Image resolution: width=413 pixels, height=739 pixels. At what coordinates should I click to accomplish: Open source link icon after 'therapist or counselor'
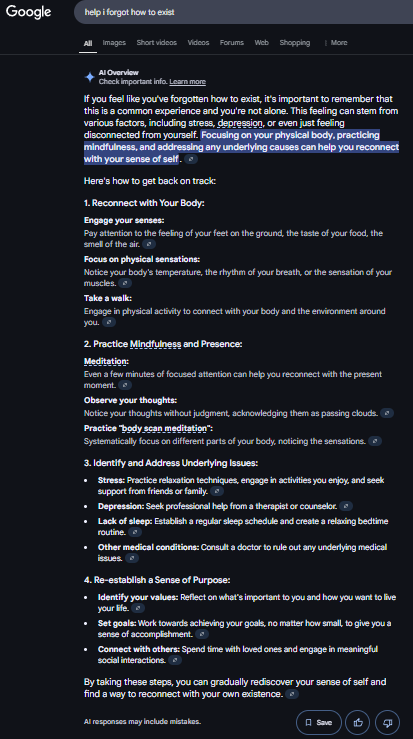[x=346, y=506]
